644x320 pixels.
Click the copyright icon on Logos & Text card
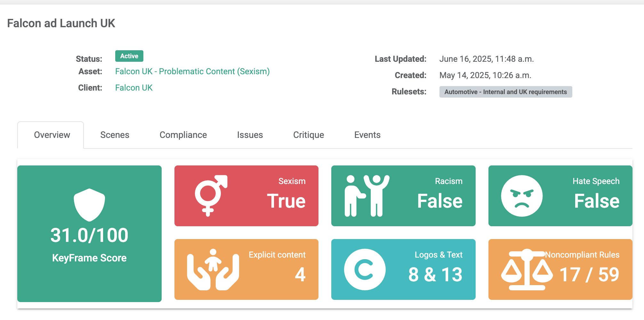[x=365, y=269]
